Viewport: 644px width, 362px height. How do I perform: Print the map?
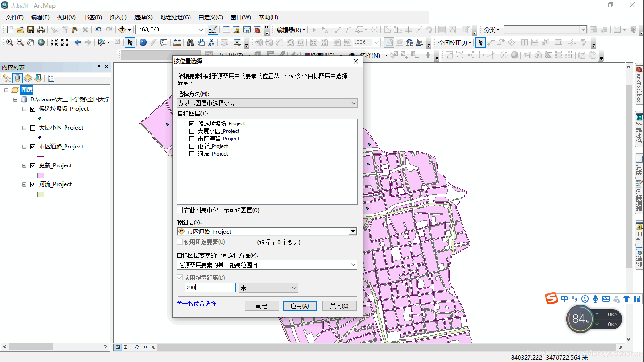pyautogui.click(x=41, y=30)
